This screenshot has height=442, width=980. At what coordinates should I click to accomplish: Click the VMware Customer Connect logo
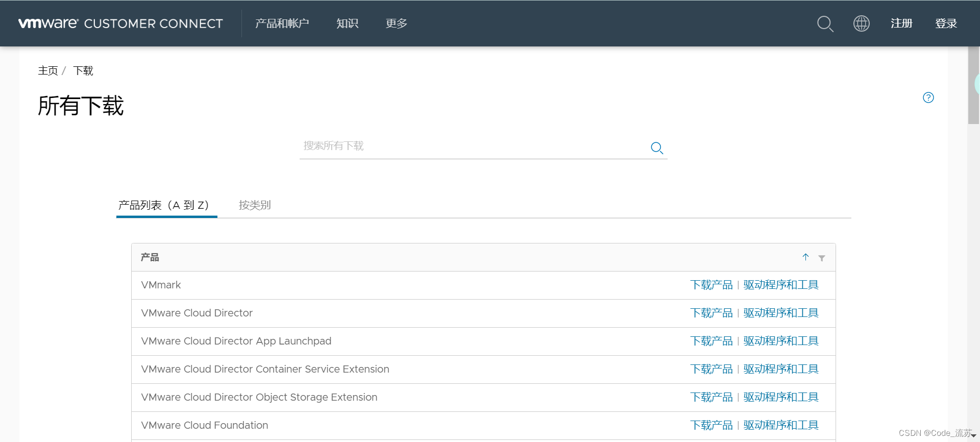point(120,23)
